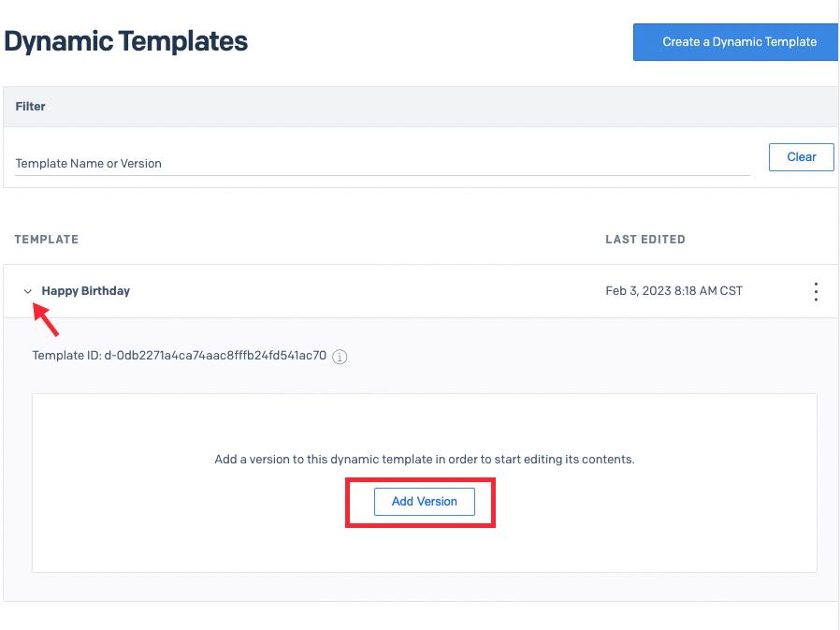This screenshot has height=630, width=840.
Task: Click the last edited timestamp for Happy Birthday
Action: tap(673, 291)
